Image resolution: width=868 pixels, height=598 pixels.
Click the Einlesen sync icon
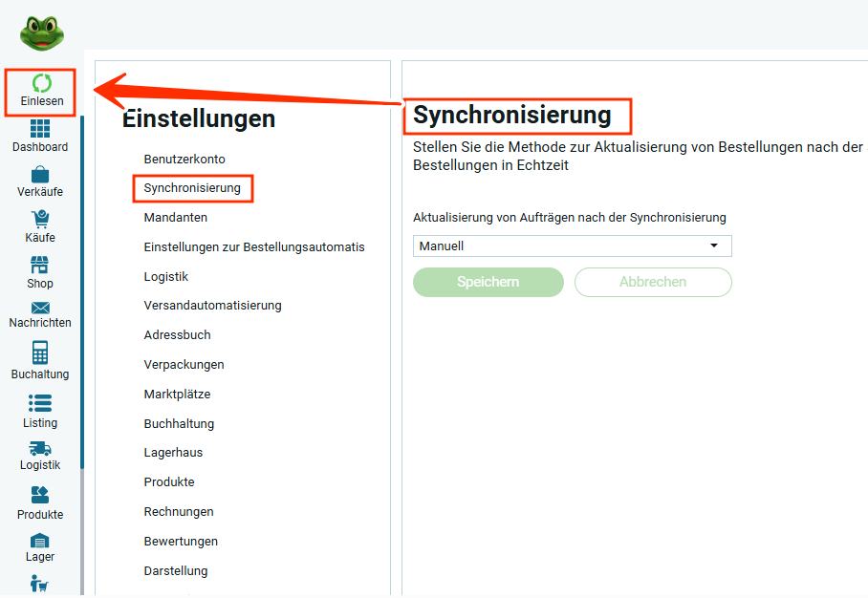[41, 83]
